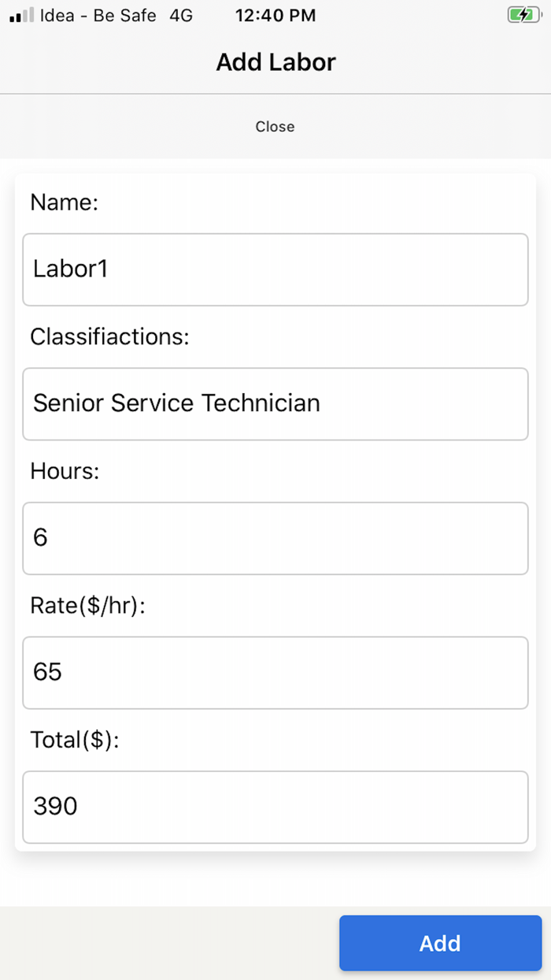The width and height of the screenshot is (551, 980).
Task: Tap the Name field label
Action: [64, 202]
